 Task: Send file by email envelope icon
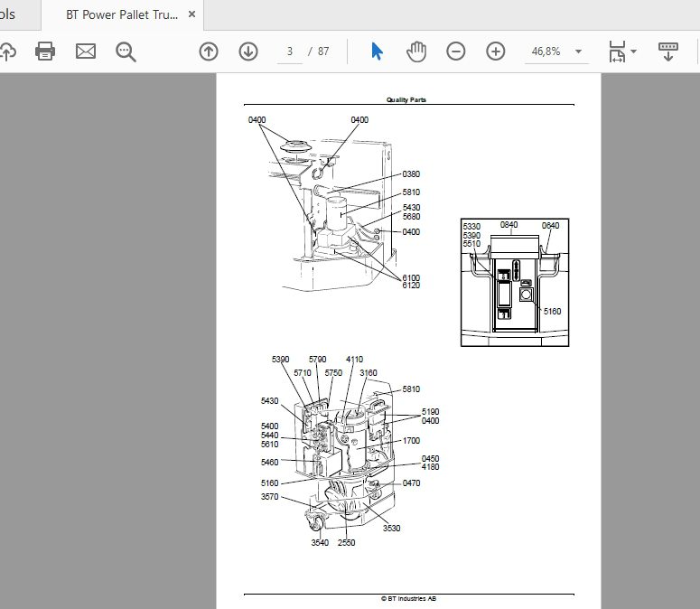pos(86,52)
